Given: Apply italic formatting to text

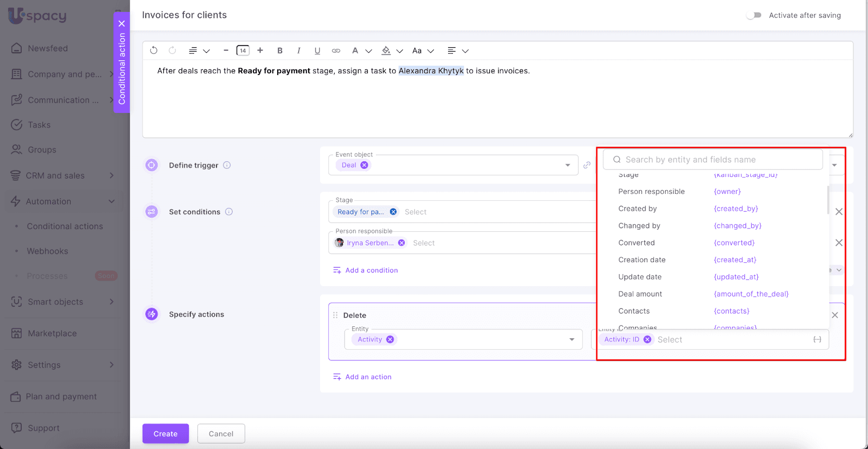Looking at the screenshot, I should point(298,50).
